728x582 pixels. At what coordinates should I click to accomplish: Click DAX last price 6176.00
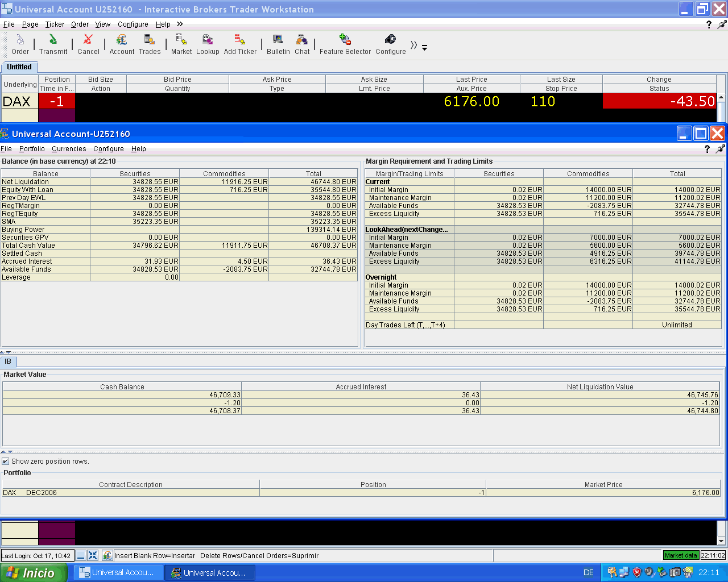(471, 101)
